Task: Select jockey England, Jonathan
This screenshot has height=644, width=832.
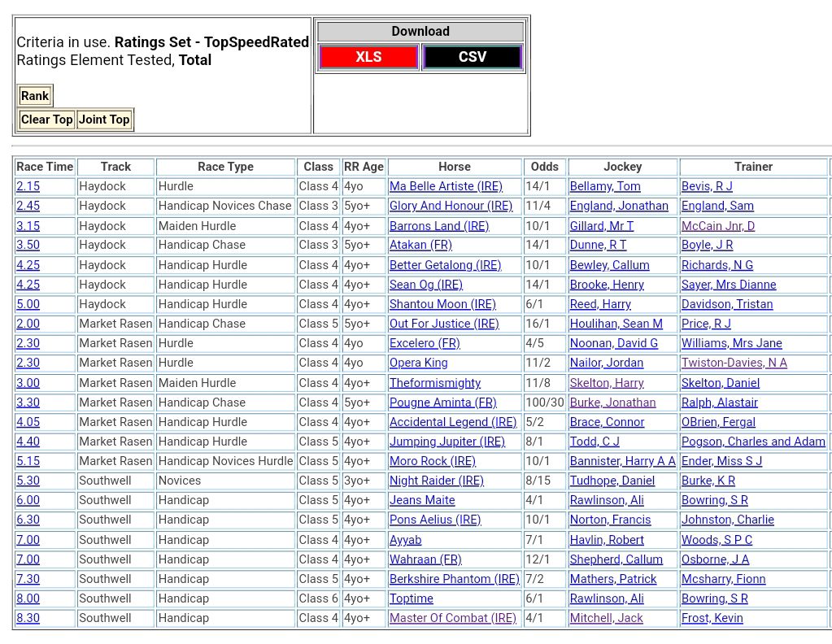Action: 618,206
